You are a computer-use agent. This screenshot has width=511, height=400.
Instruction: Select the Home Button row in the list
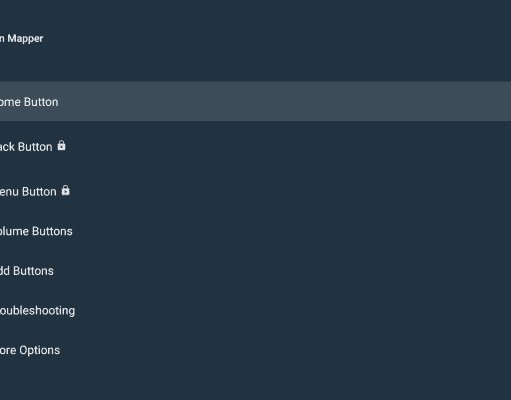click(255, 101)
